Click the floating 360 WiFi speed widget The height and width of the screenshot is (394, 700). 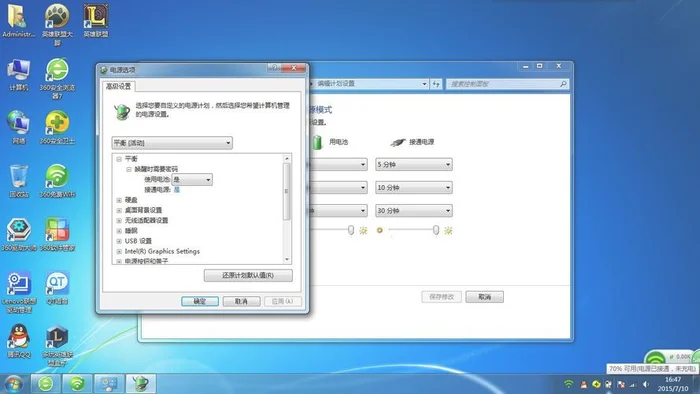tap(671, 357)
